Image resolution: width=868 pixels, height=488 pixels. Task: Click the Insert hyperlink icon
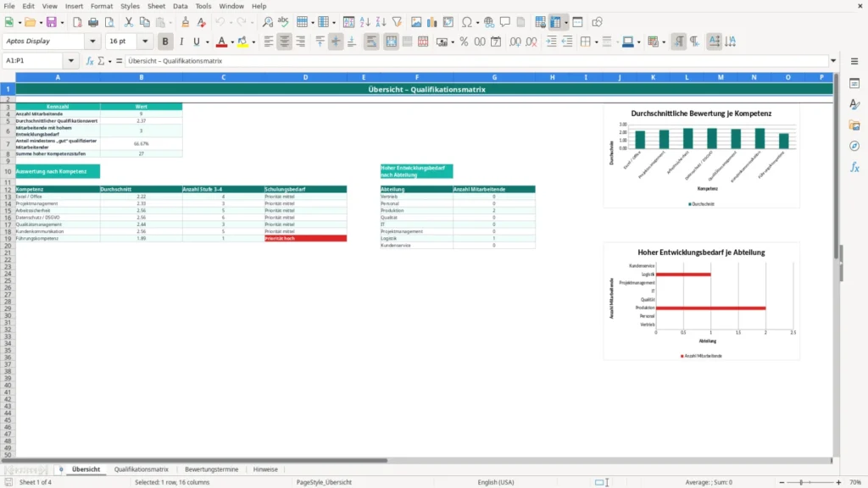pyautogui.click(x=489, y=22)
